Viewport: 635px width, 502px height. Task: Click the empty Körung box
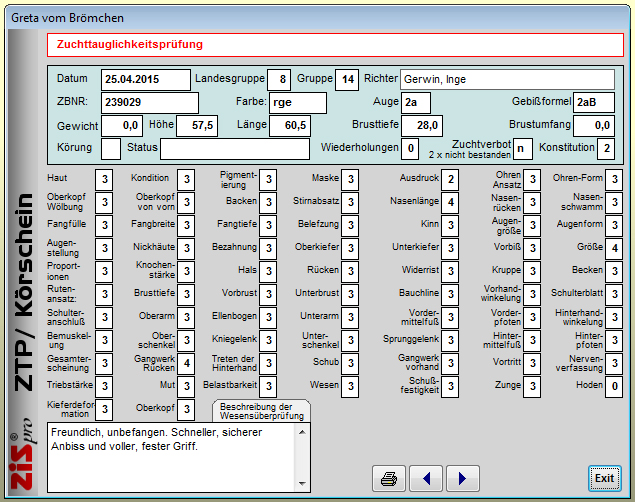111,149
